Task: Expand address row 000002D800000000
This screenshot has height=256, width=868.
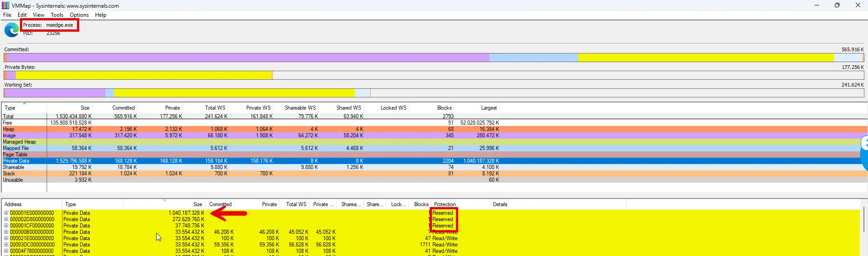Action: click(6, 219)
